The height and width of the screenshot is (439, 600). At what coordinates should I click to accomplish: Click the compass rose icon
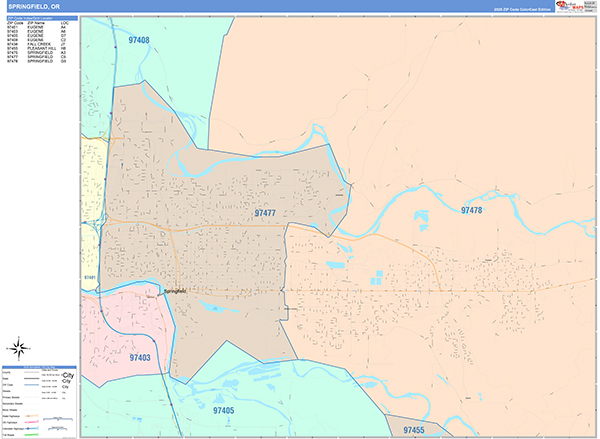point(18,348)
